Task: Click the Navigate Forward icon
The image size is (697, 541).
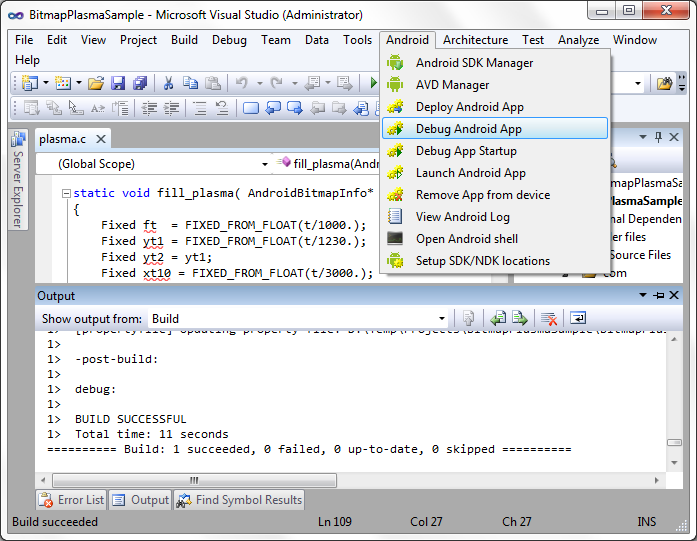Action: point(344,83)
